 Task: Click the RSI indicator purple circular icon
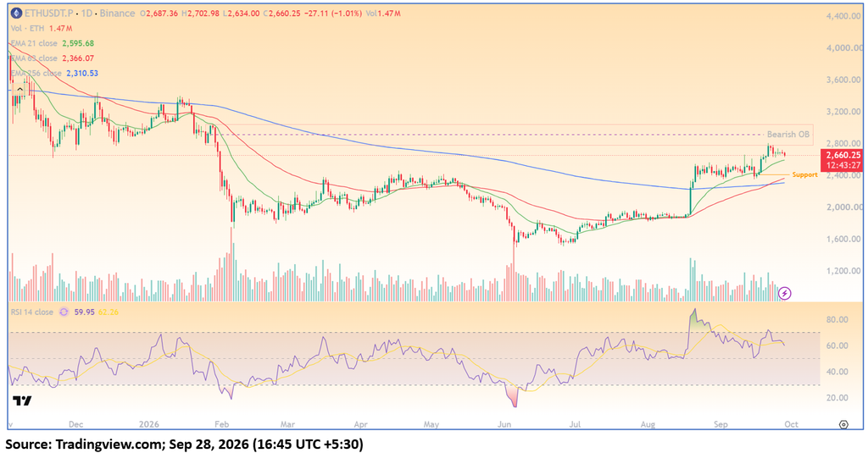pos(64,312)
